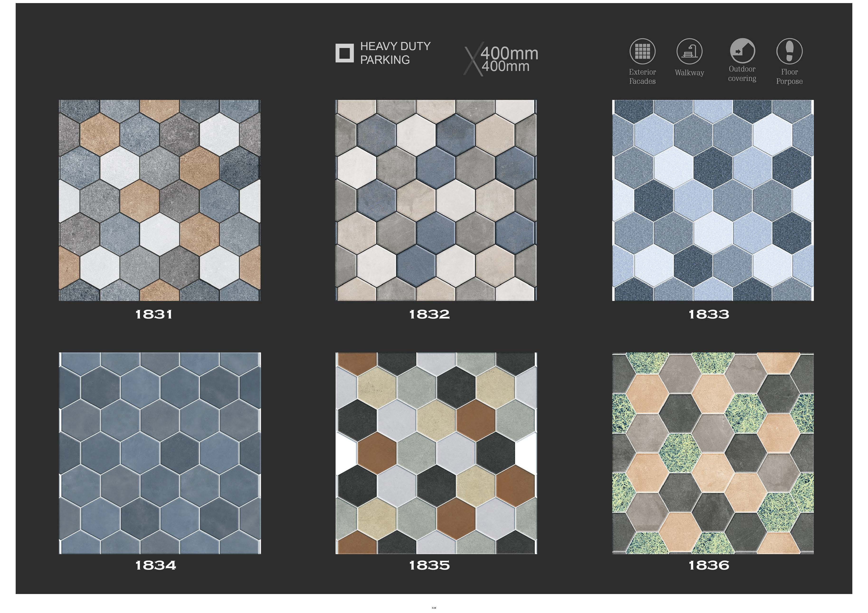
Task: Click the "1832" product code label
Action: 429,314
